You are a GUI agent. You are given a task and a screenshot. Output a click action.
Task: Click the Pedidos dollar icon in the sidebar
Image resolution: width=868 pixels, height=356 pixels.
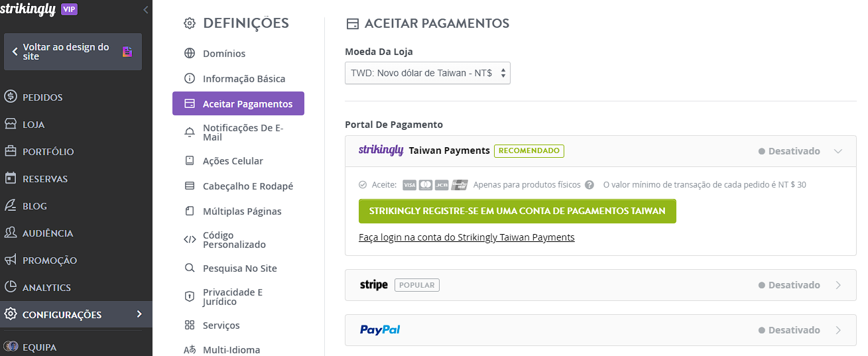[x=10, y=97]
